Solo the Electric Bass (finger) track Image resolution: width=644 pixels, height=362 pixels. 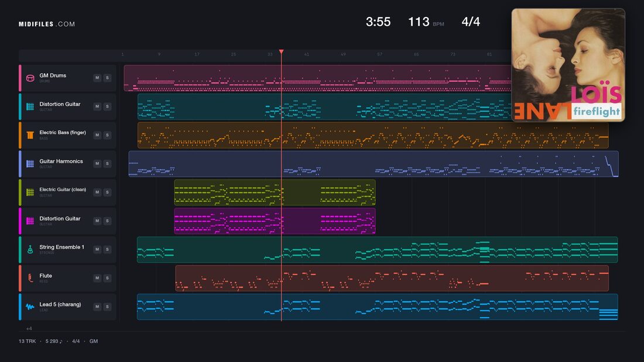(x=107, y=135)
